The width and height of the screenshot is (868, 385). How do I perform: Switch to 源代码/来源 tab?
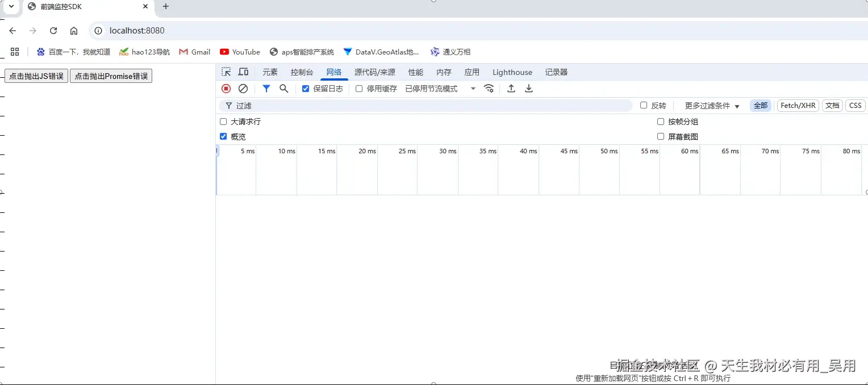point(375,72)
